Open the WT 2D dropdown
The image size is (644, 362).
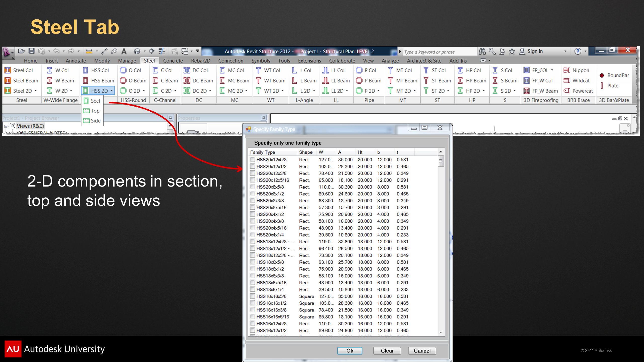tap(283, 91)
